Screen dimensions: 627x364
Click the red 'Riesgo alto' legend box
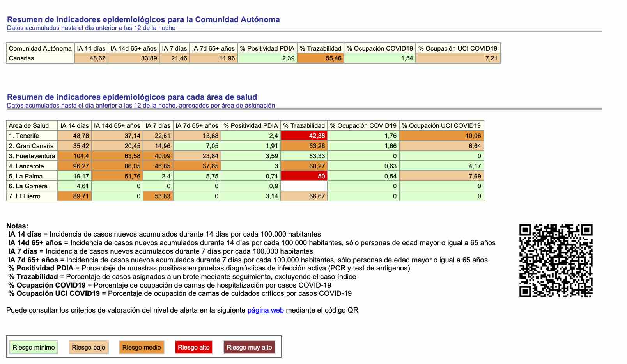click(193, 347)
